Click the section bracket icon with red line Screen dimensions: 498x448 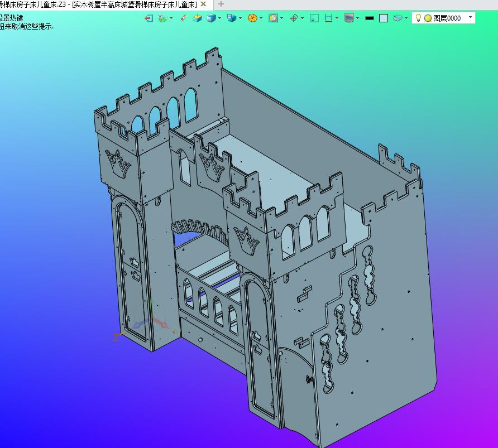point(328,18)
